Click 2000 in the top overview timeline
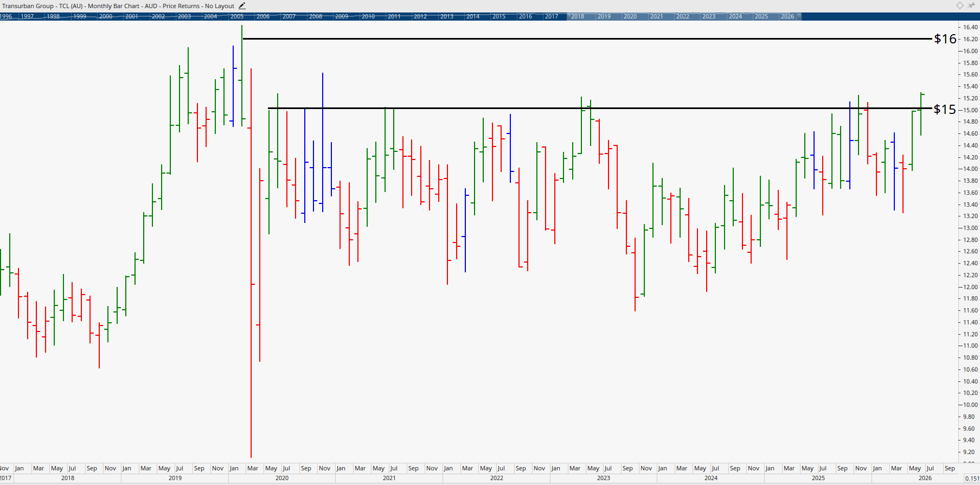 pos(106,16)
